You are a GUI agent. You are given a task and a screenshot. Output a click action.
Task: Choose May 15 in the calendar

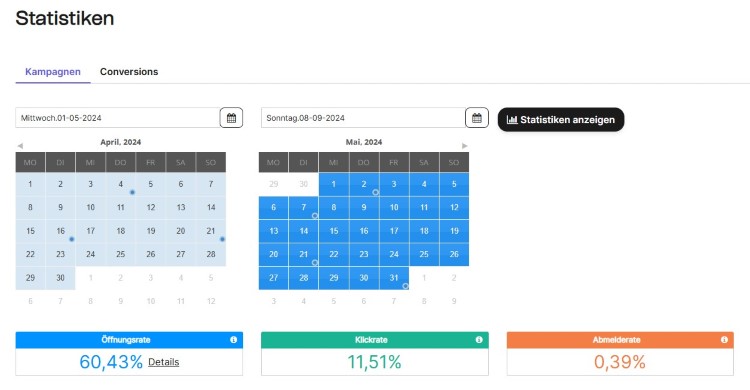(x=333, y=231)
